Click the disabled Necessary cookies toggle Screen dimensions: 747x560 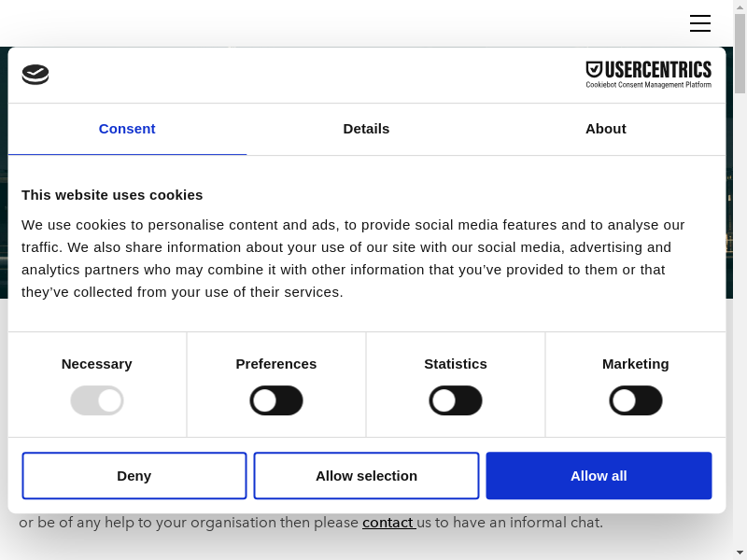(x=97, y=400)
